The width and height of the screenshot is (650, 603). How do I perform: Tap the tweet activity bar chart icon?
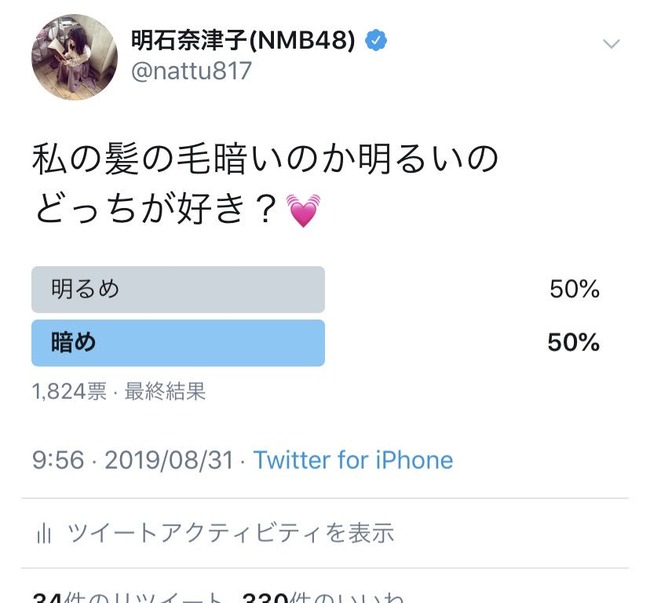pos(44,533)
